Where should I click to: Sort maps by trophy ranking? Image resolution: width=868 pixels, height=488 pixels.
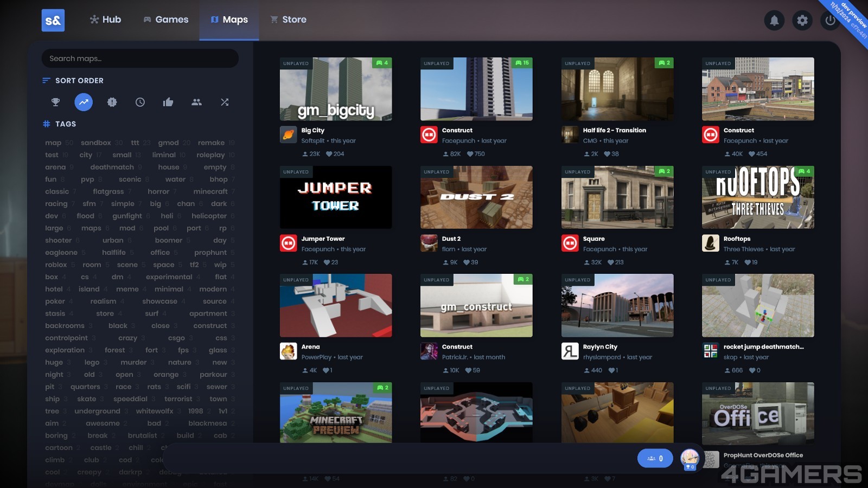pyautogui.click(x=55, y=102)
